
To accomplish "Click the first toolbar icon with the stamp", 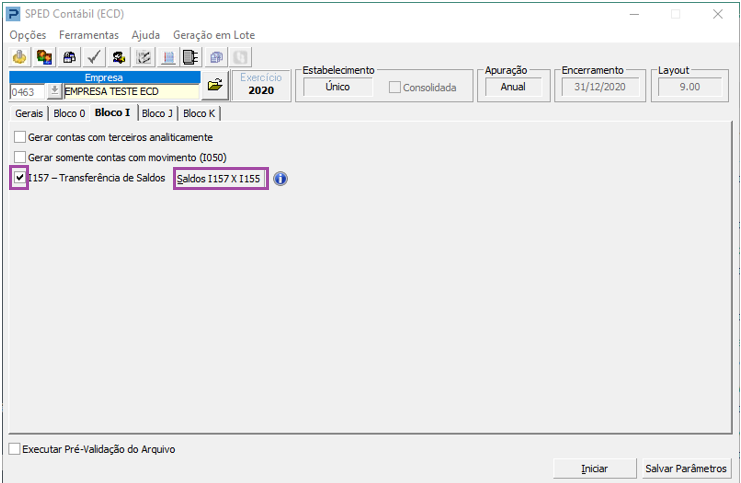I will click(x=21, y=57).
